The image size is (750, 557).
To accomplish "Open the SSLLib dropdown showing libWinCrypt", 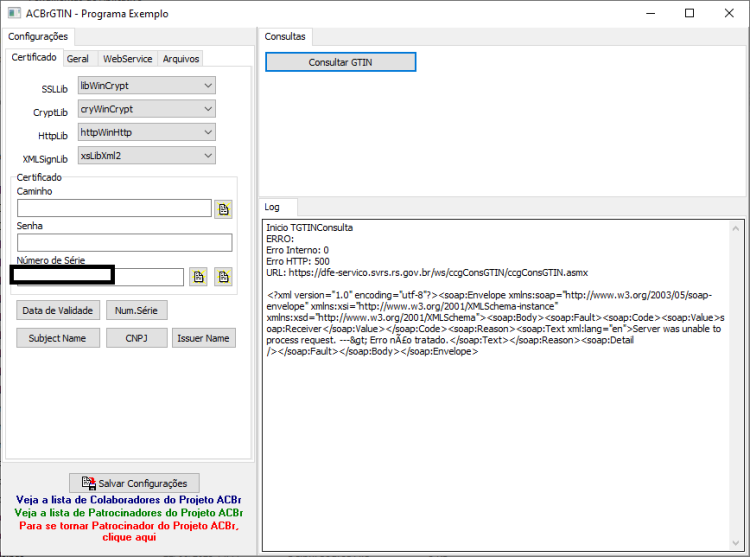I will tap(146, 86).
